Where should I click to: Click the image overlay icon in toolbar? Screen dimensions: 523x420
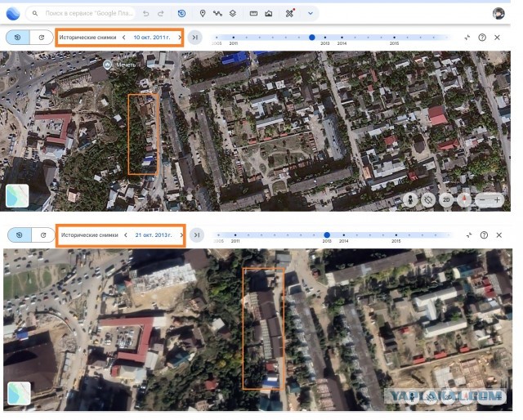coord(269,14)
